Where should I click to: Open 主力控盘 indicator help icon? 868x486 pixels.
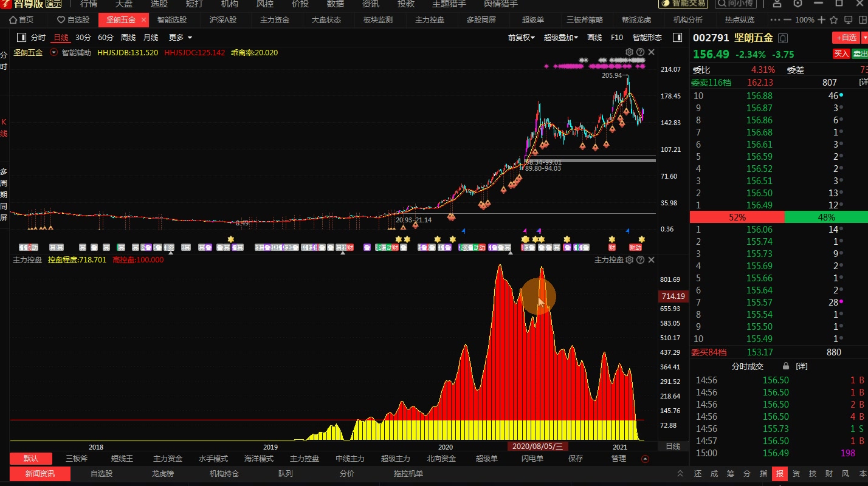pos(640,260)
